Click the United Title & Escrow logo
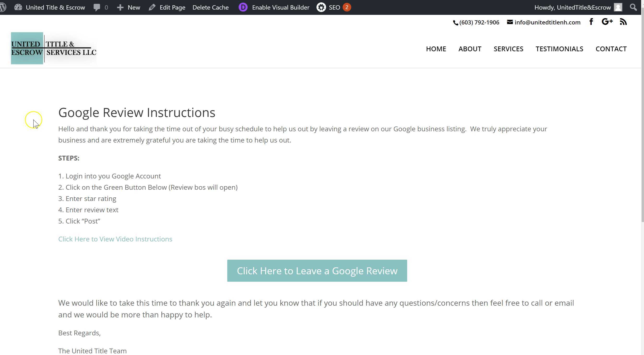This screenshot has height=355, width=644. click(x=53, y=48)
